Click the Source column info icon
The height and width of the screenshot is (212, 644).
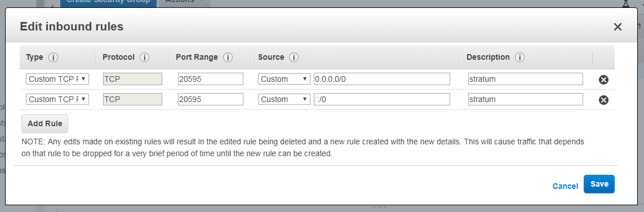coord(294,58)
